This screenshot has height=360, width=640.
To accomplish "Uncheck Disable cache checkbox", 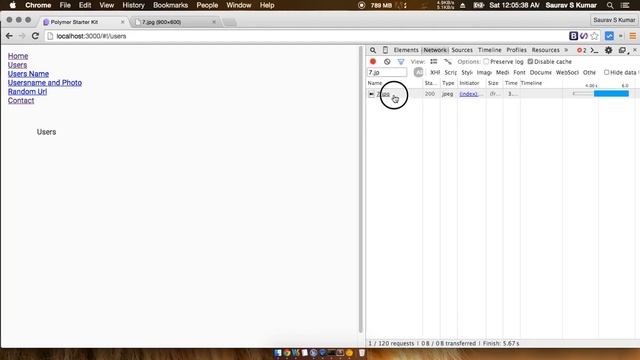I will click(x=530, y=62).
